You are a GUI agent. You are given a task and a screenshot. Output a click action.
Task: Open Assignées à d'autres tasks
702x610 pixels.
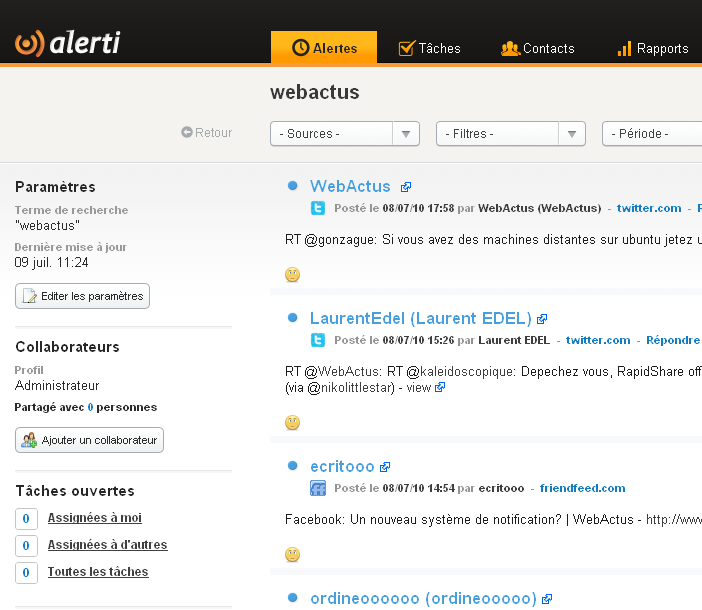[107, 545]
